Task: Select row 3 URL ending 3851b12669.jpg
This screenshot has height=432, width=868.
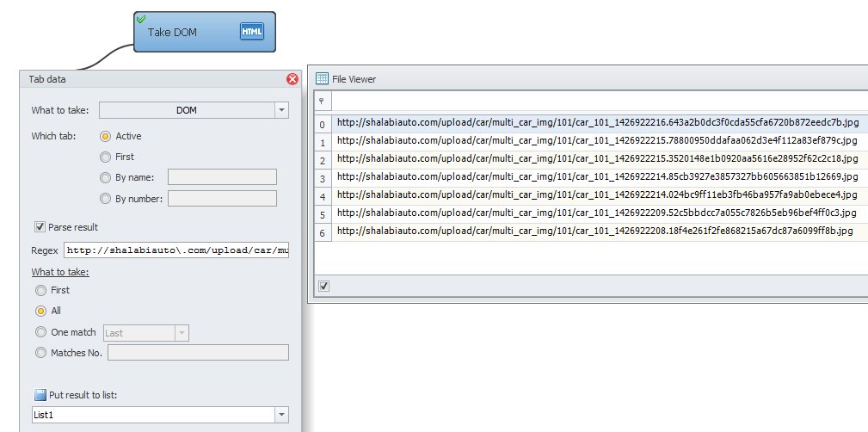Action: click(600, 177)
